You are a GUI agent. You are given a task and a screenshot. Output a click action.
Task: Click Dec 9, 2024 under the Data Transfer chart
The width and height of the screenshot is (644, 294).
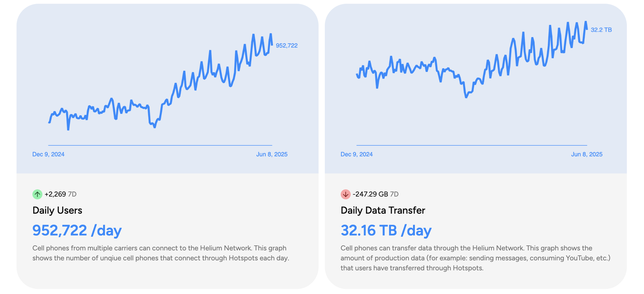pyautogui.click(x=357, y=154)
